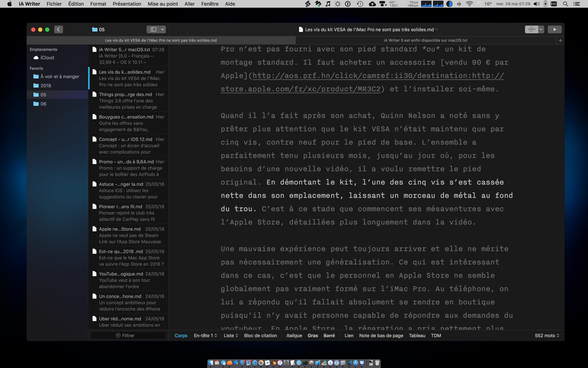The width and height of the screenshot is (588, 368).
Task: Apply Italique formatting
Action: (x=294, y=335)
